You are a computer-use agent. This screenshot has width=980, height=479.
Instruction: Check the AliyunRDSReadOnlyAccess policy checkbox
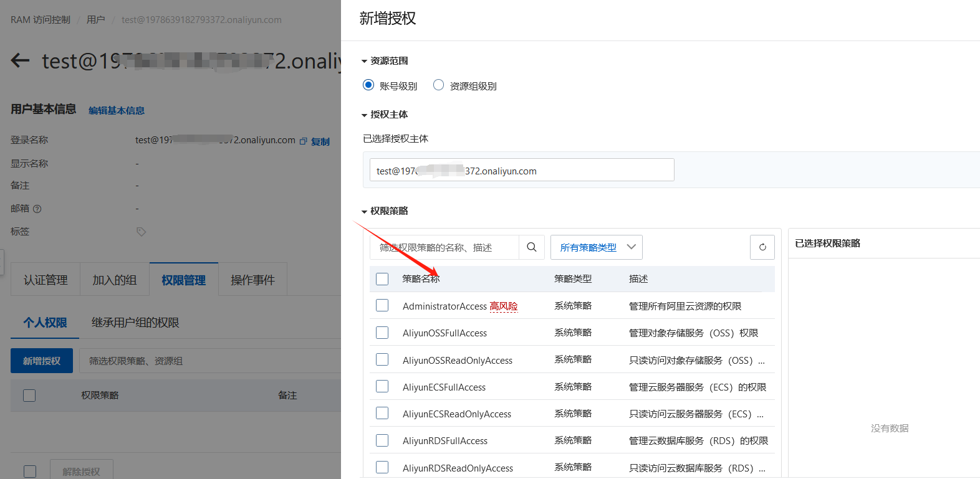(x=382, y=467)
